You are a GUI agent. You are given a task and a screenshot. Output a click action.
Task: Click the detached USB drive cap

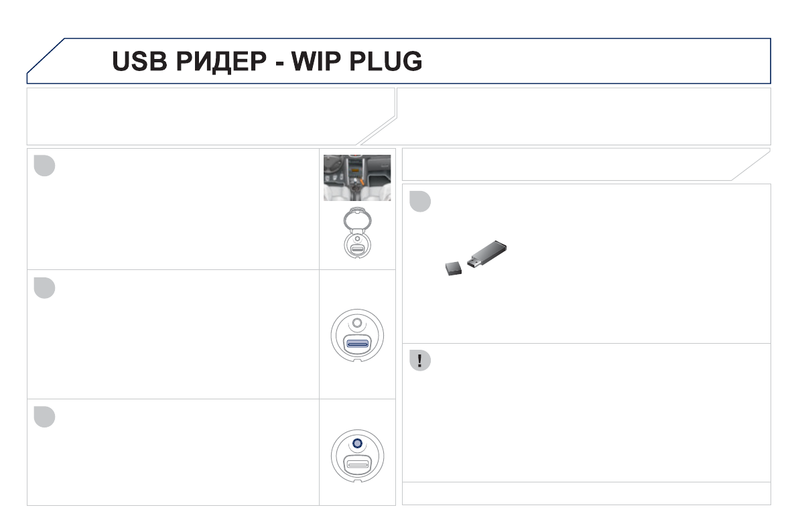pos(454,269)
